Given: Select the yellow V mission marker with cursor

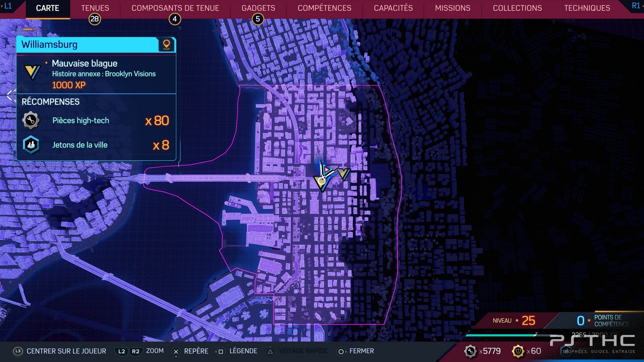Looking at the screenshot, I should pos(322,183).
